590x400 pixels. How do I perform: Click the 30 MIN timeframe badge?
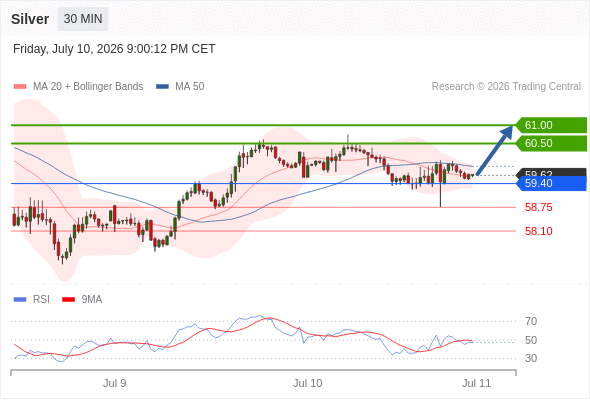(83, 19)
